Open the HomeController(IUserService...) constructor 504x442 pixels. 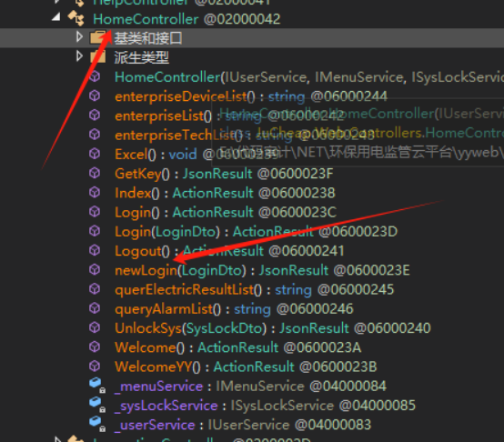click(309, 77)
